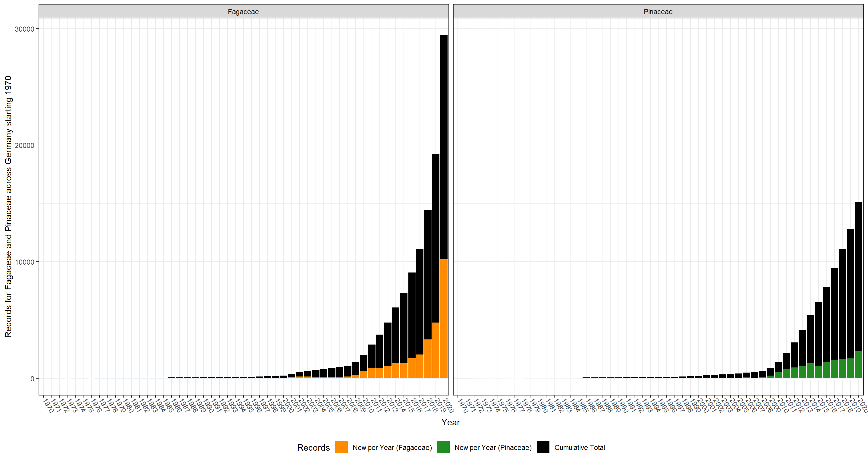Viewport: 868px width, 463px height.
Task: Click the green 2020 bar segment in Pinaceae
Action: tap(859, 365)
